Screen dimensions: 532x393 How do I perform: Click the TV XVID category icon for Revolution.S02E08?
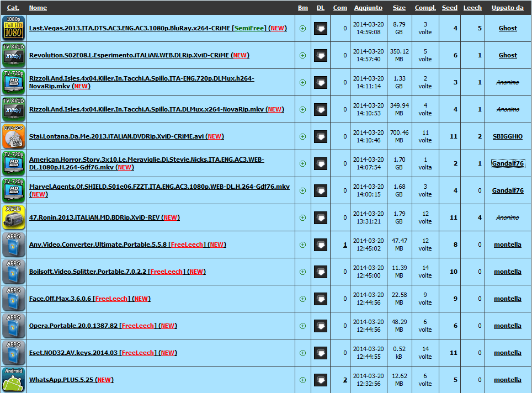[x=14, y=55]
